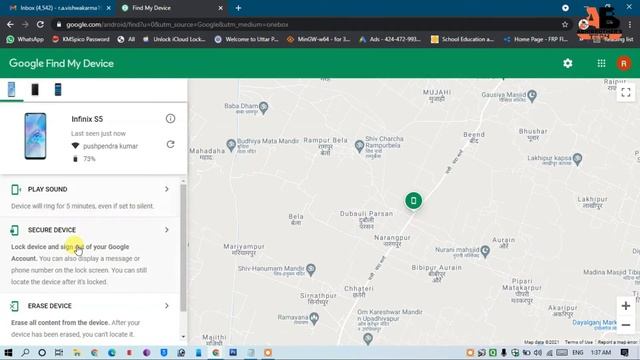
Task: Zoom out on the map
Action: [626, 325]
